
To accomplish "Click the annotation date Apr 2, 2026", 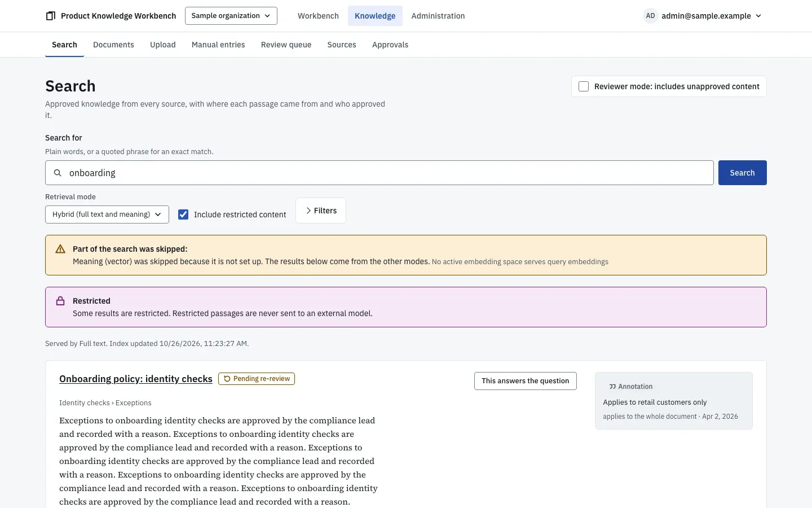I will tap(720, 417).
